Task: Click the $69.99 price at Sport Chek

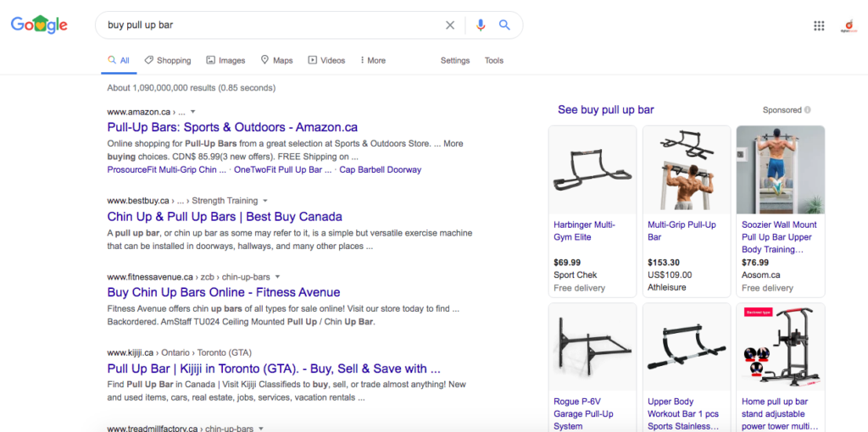Action: click(x=567, y=263)
